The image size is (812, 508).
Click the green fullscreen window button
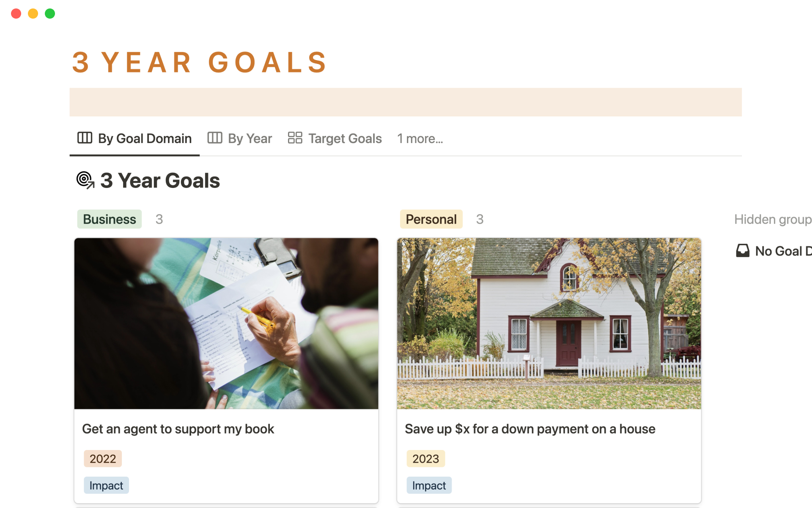coord(50,14)
